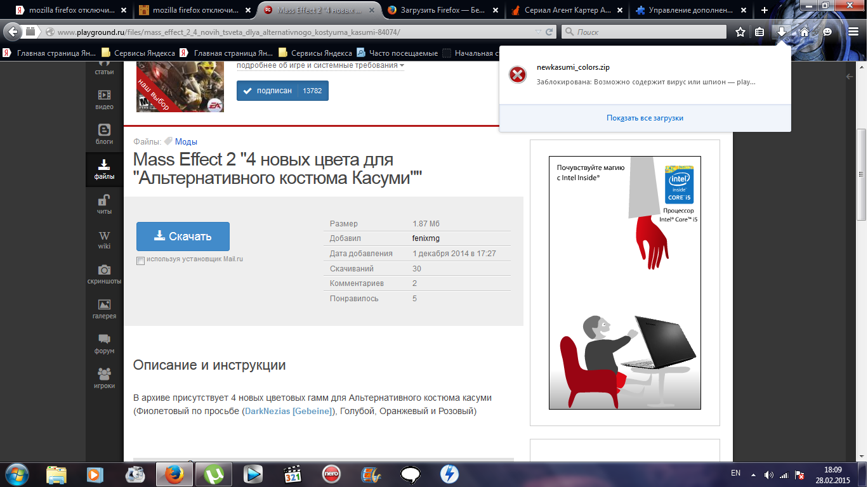This screenshot has width=868, height=487.
Task: Go to the видео section in sidebar
Action: (x=104, y=100)
